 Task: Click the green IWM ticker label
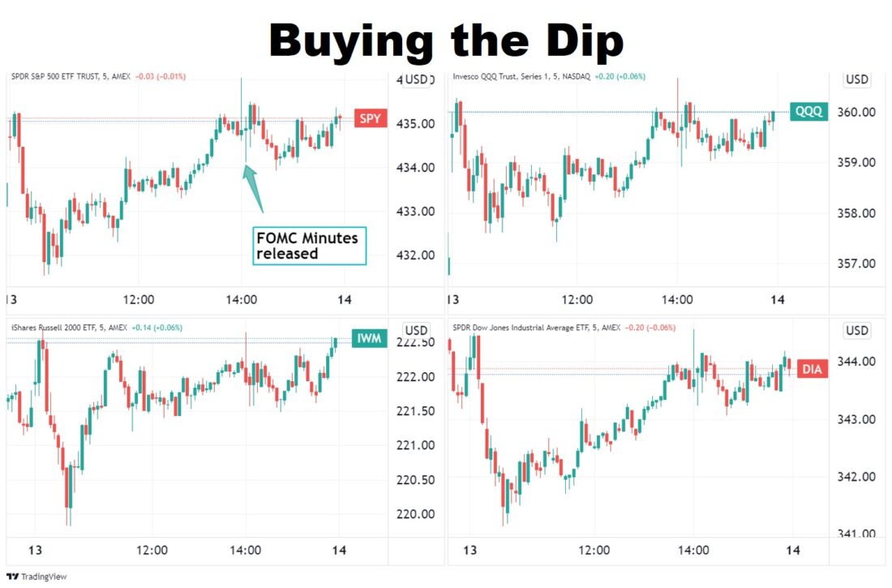click(369, 340)
